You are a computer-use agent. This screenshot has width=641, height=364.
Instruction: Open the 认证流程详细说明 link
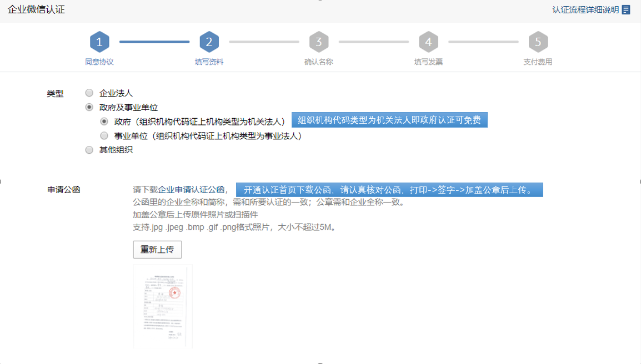[585, 10]
